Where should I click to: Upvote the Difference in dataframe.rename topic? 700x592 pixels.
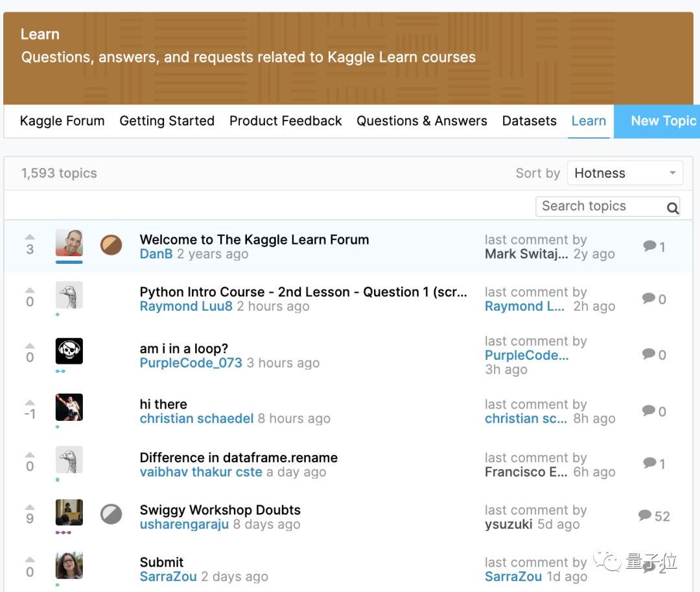[x=29, y=455]
